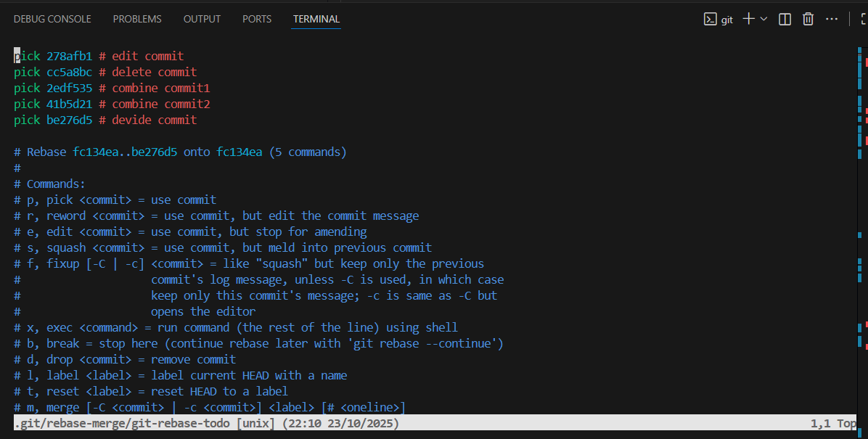This screenshot has width=868, height=439.
Task: Click commit hash 278afb1
Action: pos(69,56)
